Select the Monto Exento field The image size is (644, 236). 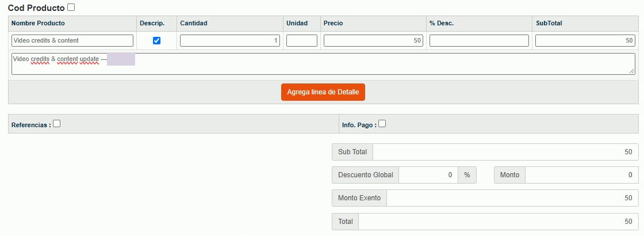pos(512,198)
